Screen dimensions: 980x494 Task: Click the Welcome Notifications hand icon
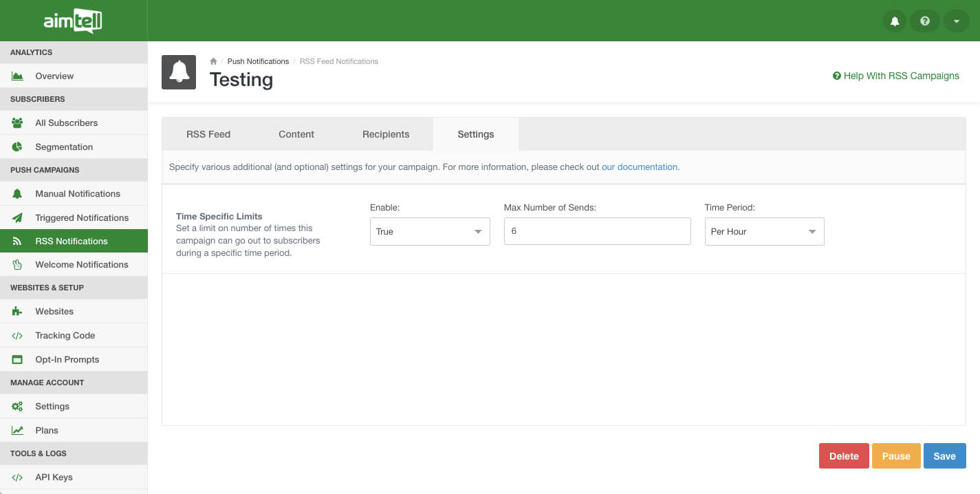17,265
